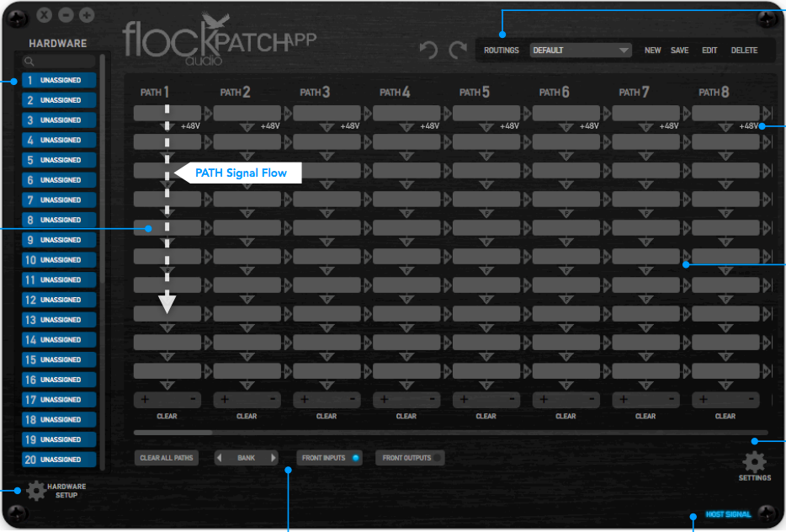This screenshot has width=786, height=532.
Task: Toggle +48V phantom power on Path 6
Action: point(588,126)
